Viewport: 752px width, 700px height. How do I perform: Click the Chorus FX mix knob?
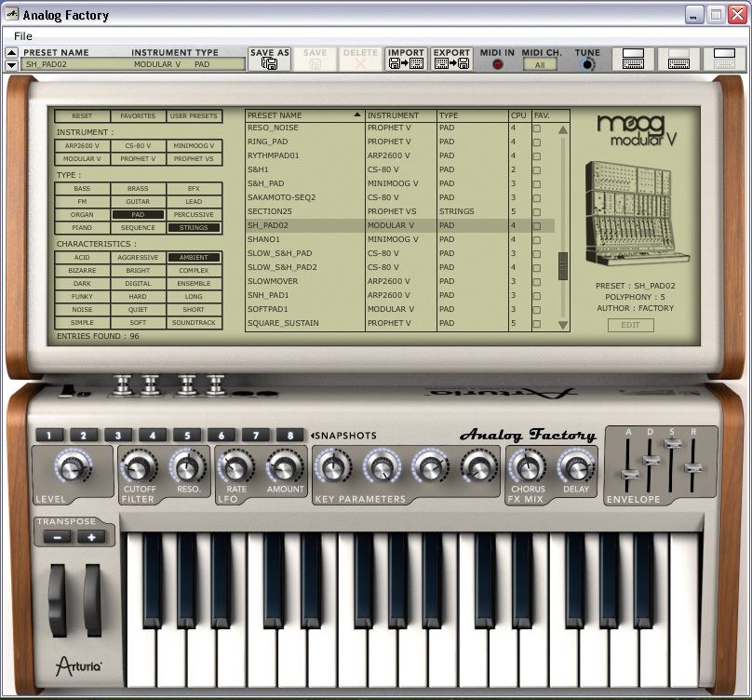[x=527, y=467]
